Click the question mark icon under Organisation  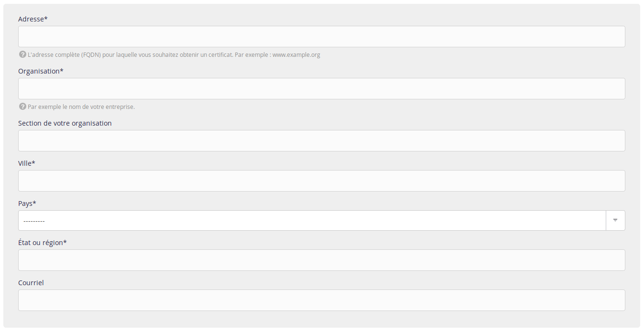tap(22, 107)
